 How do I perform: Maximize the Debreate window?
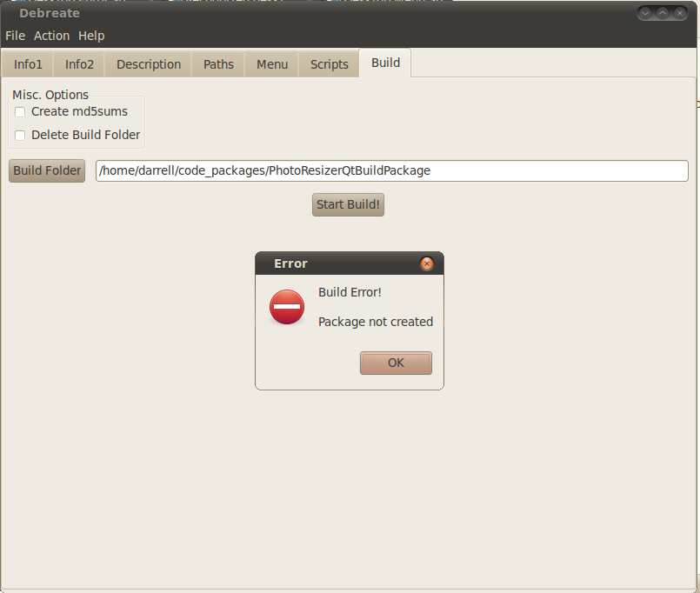pos(663,13)
